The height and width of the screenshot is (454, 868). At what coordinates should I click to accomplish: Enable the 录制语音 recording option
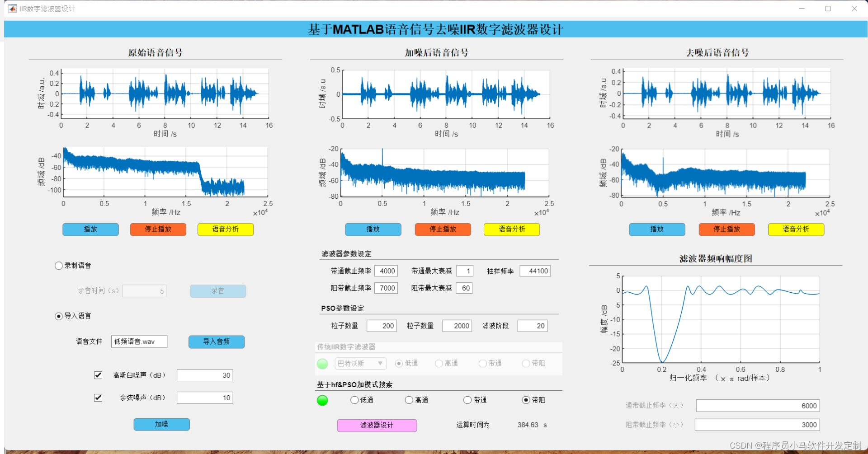pyautogui.click(x=58, y=266)
